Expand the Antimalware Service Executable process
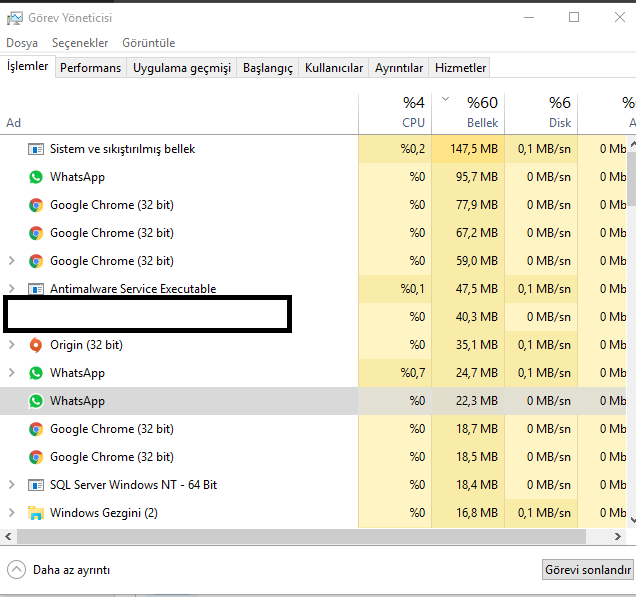The height and width of the screenshot is (597, 636). click(x=12, y=289)
